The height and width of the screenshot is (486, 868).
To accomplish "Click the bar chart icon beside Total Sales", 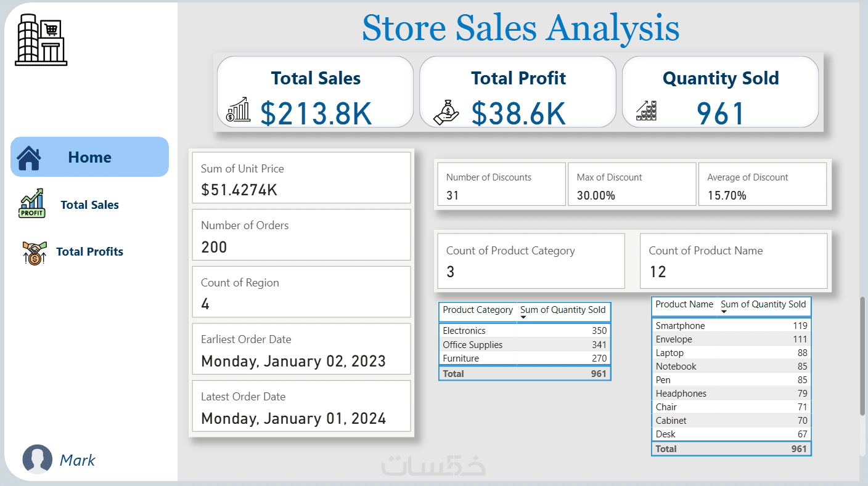I will point(239,110).
